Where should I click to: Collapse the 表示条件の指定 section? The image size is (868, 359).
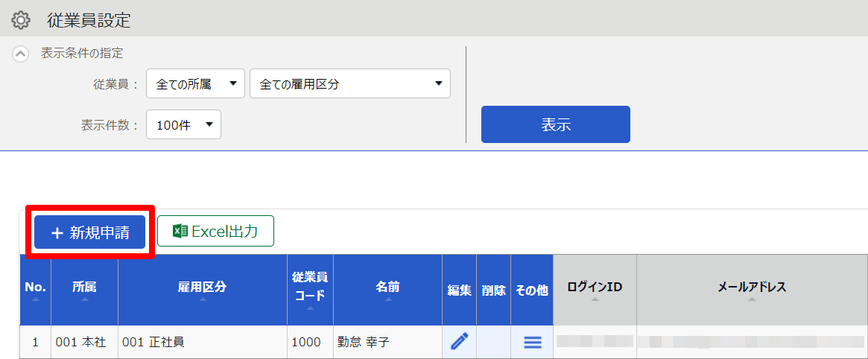click(20, 54)
